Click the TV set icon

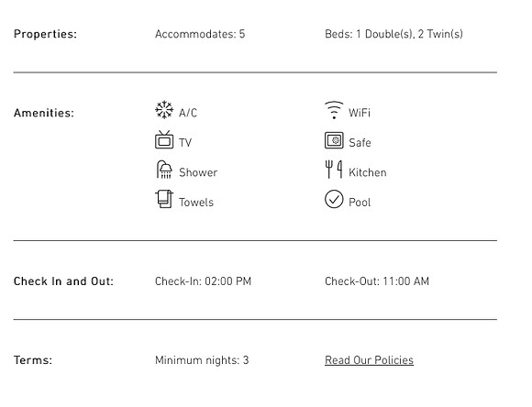[x=164, y=139]
